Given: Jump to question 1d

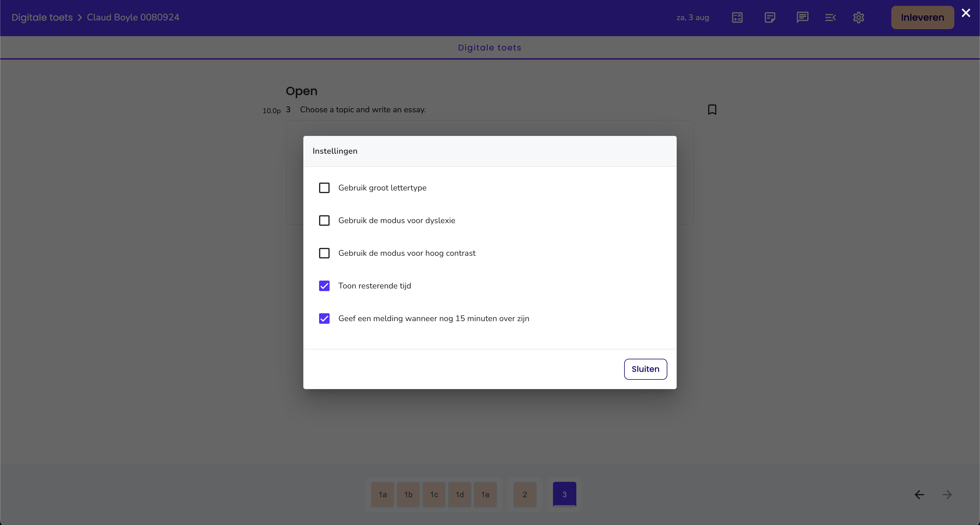Looking at the screenshot, I should 460,495.
